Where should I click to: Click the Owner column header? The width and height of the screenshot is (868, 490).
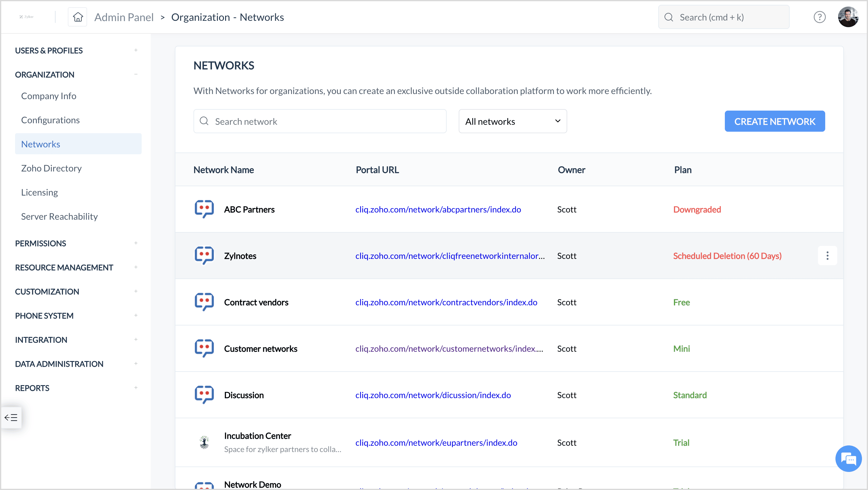click(x=571, y=170)
